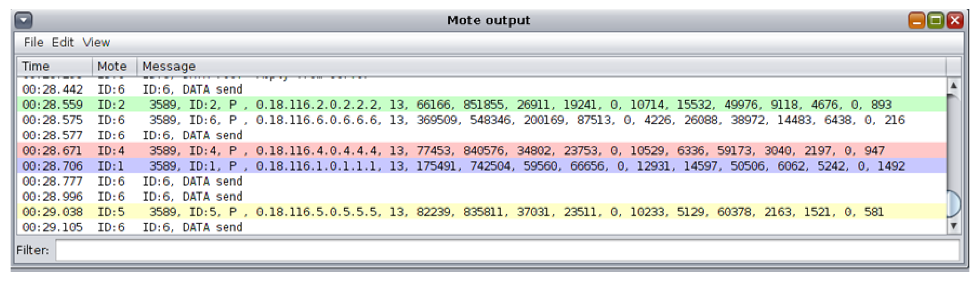The height and width of the screenshot is (281, 980).
Task: Click the value 835811 in yellow row
Action: tap(483, 212)
